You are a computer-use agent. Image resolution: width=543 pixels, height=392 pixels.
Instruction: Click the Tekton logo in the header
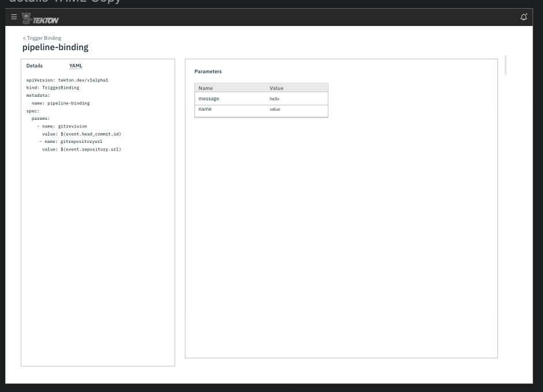(39, 18)
